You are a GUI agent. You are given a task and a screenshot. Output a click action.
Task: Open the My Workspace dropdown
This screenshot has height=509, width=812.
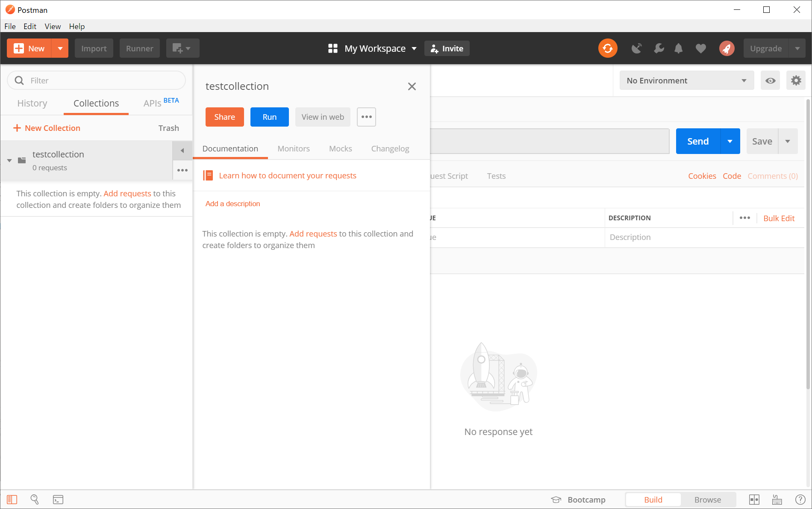pos(375,48)
